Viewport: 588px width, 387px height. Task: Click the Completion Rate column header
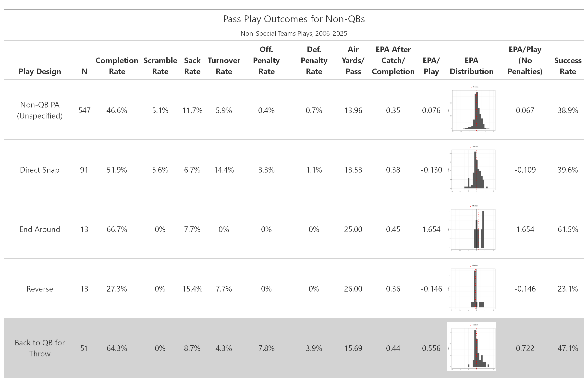pyautogui.click(x=117, y=66)
